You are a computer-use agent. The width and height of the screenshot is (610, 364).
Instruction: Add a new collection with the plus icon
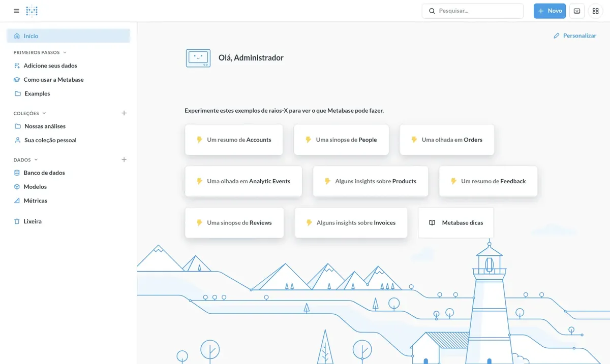point(124,113)
